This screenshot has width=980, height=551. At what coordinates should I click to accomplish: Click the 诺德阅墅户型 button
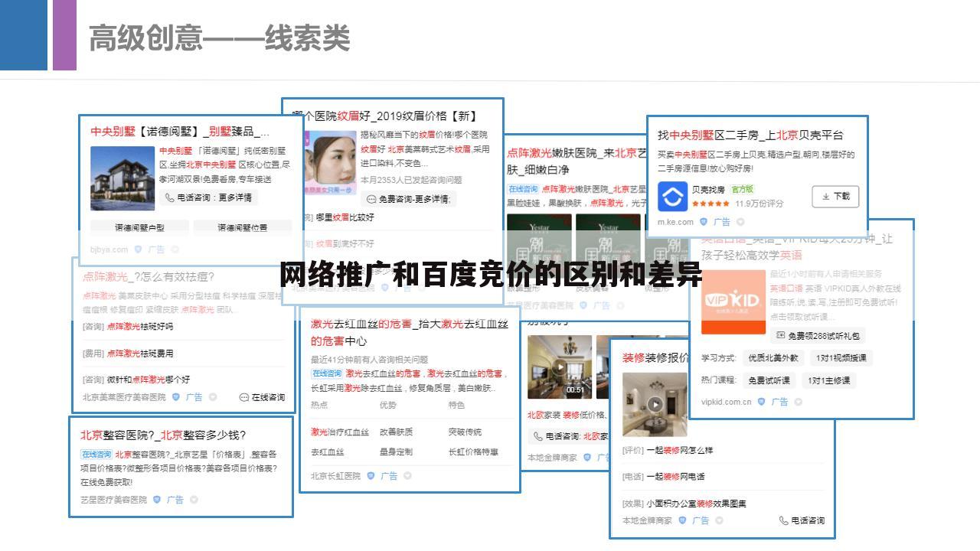point(139,227)
